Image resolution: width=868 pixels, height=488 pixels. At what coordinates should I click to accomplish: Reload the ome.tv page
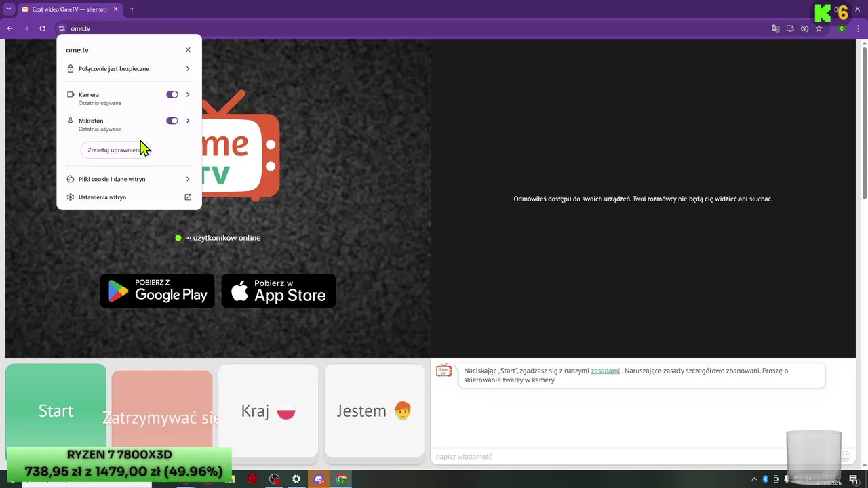click(42, 28)
